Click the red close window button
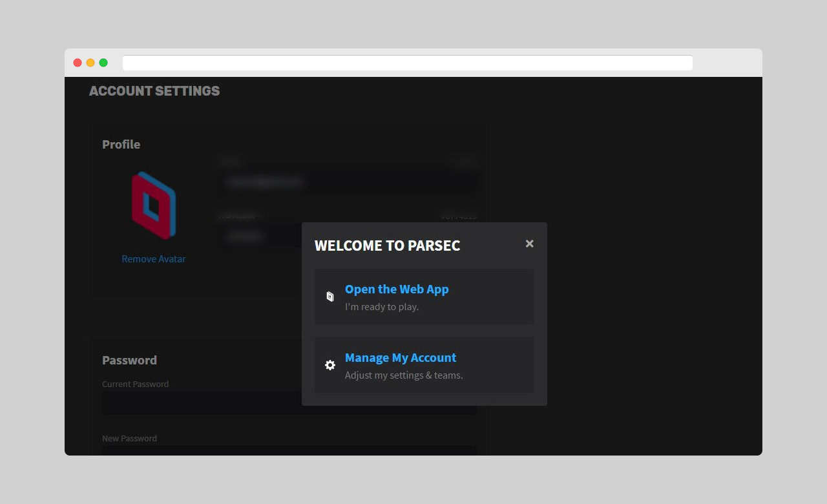Screen dimensions: 827x504 tap(78, 63)
